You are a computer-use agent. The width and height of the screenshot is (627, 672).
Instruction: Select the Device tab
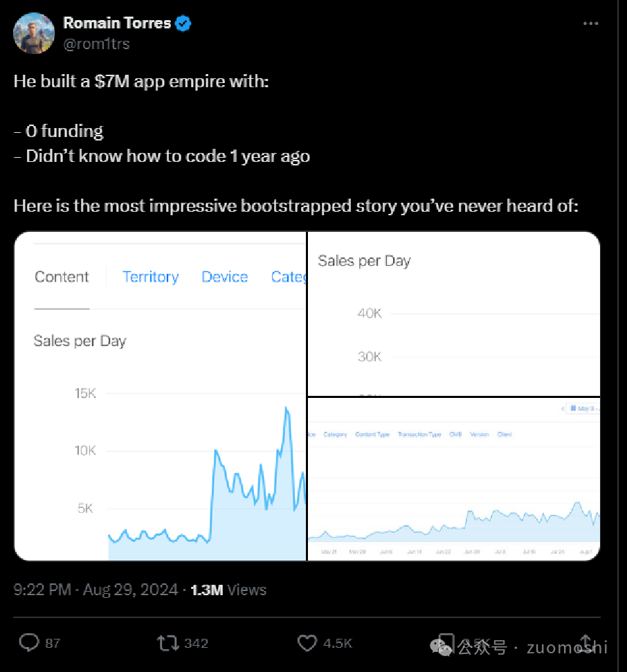click(224, 277)
